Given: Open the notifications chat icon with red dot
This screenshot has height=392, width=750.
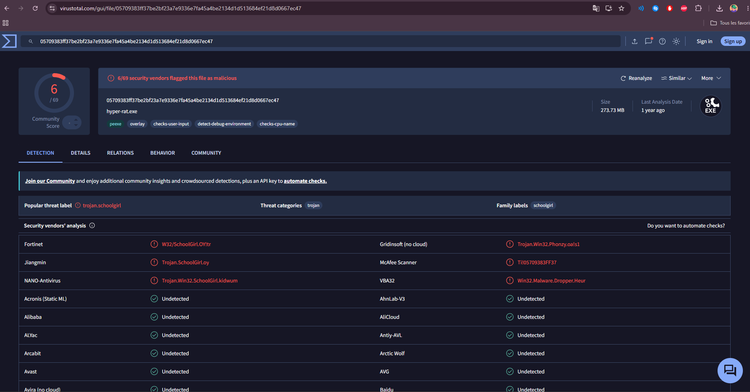Looking at the screenshot, I should [x=649, y=41].
